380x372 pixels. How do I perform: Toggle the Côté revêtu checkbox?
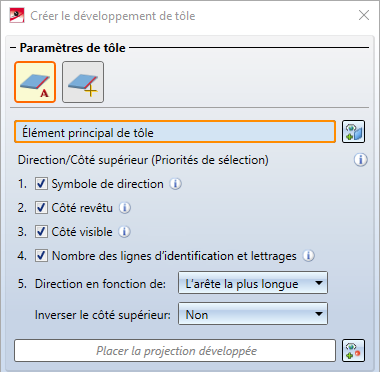click(x=41, y=208)
